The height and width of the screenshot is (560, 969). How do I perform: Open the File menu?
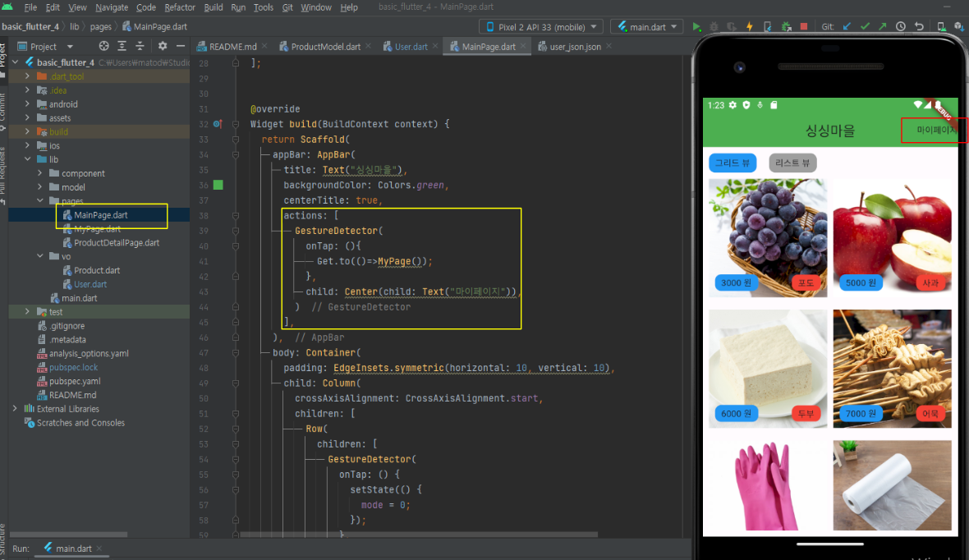point(30,7)
